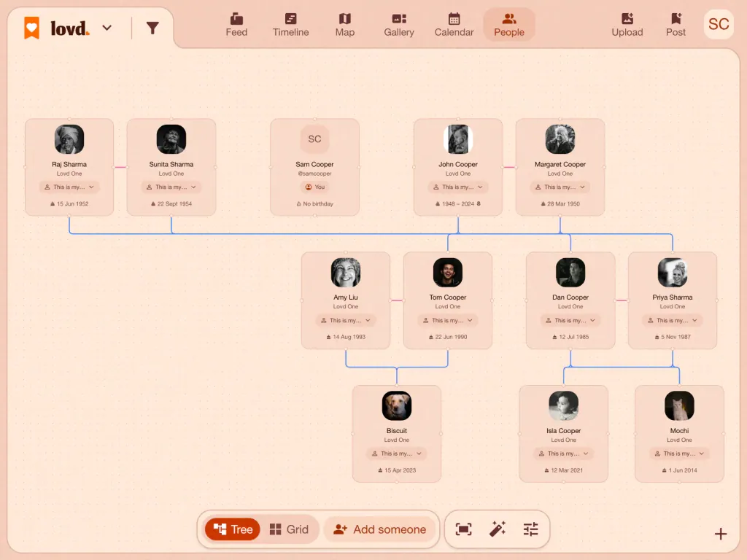
Task: Open Priya Sharma's relationship dropdown
Action: (x=673, y=321)
